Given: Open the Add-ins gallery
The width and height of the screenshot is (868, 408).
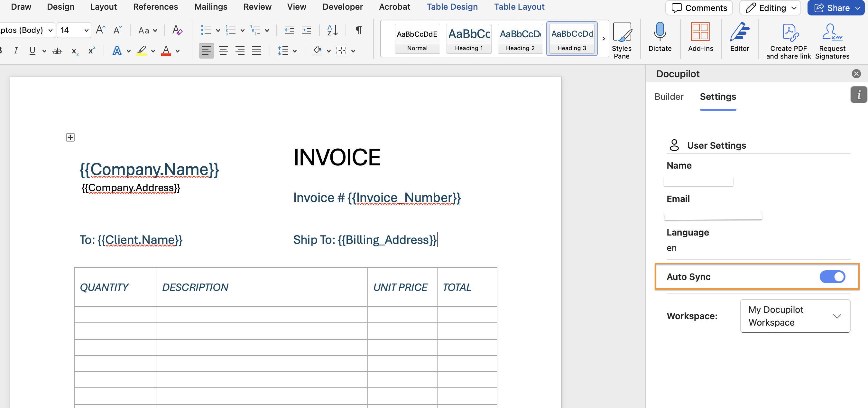Looking at the screenshot, I should coord(700,32).
